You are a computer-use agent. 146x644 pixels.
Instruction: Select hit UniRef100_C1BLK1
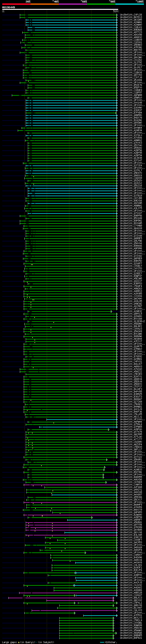tap(131, 27)
